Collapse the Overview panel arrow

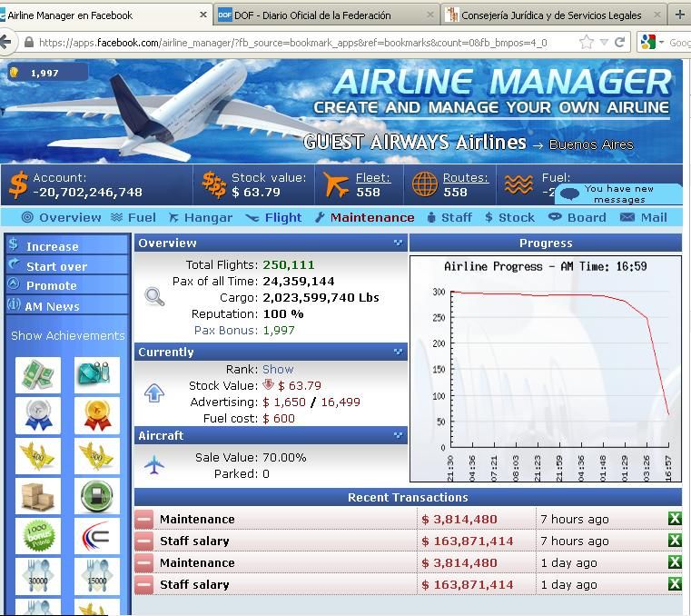[x=398, y=243]
